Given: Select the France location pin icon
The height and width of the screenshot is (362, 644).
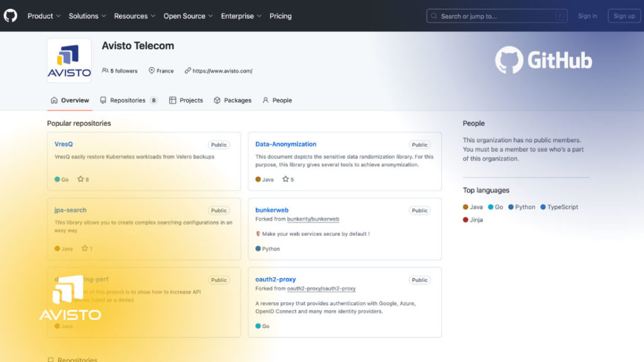Looking at the screenshot, I should pyautogui.click(x=152, y=70).
